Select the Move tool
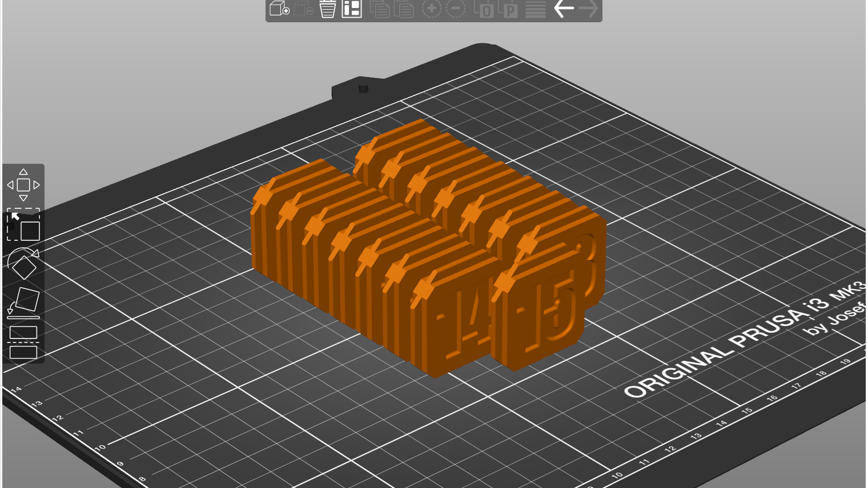This screenshot has height=488, width=868. click(23, 184)
